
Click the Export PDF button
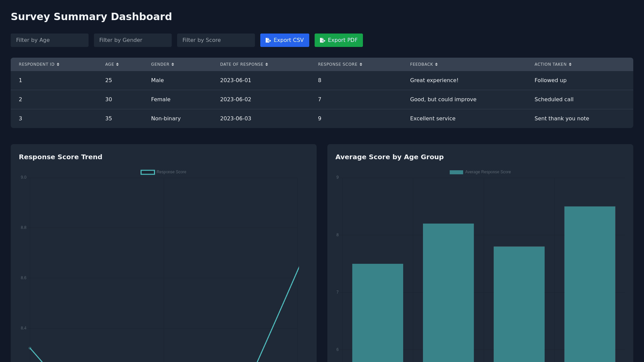tap(338, 40)
